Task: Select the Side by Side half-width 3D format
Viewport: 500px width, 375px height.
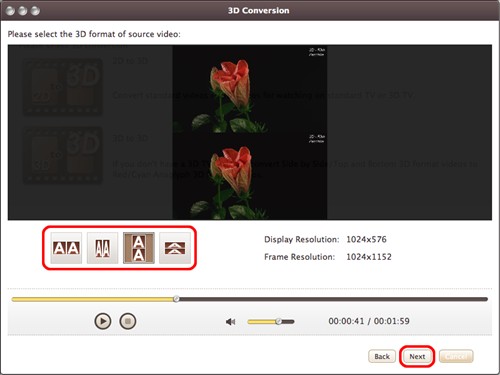Action: click(102, 248)
